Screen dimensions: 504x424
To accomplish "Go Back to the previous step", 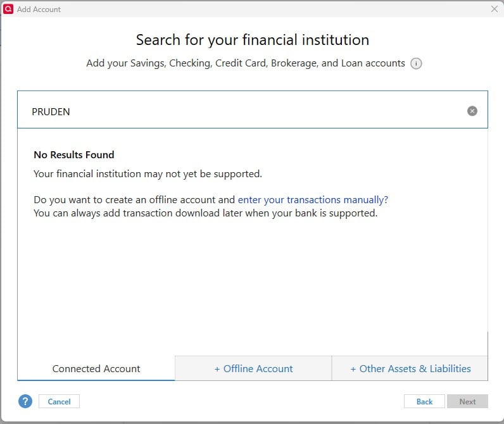I will coord(424,401).
